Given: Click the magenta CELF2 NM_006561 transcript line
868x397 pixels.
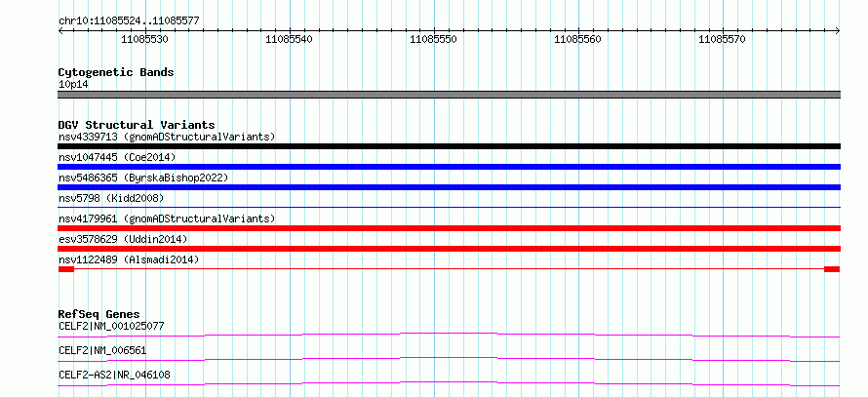Looking at the screenshot, I should coord(449,359).
